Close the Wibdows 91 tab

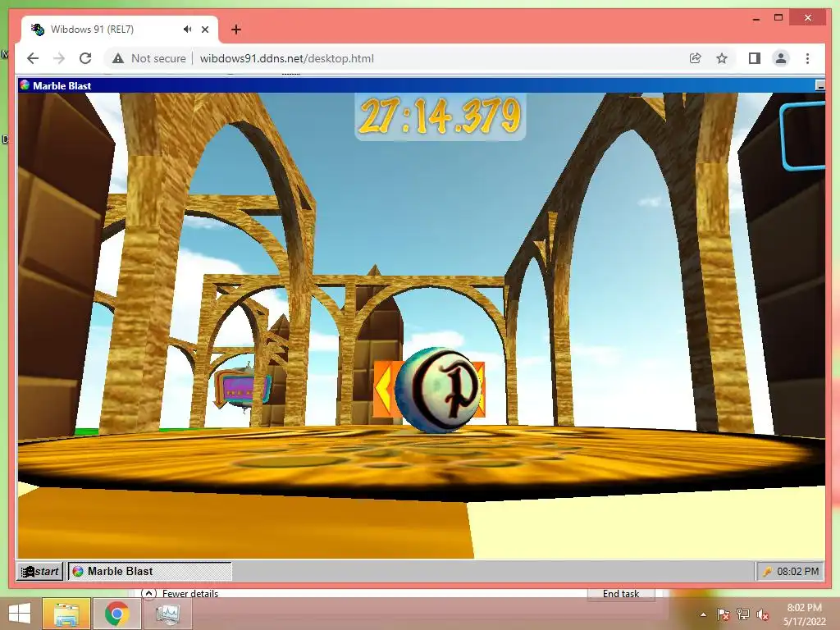tap(204, 30)
